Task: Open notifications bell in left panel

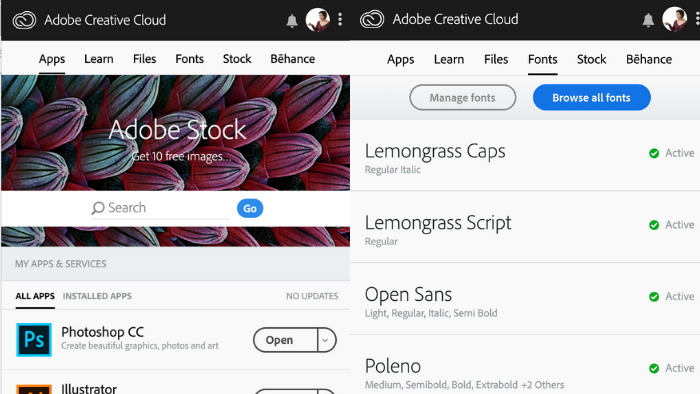Action: point(292,21)
